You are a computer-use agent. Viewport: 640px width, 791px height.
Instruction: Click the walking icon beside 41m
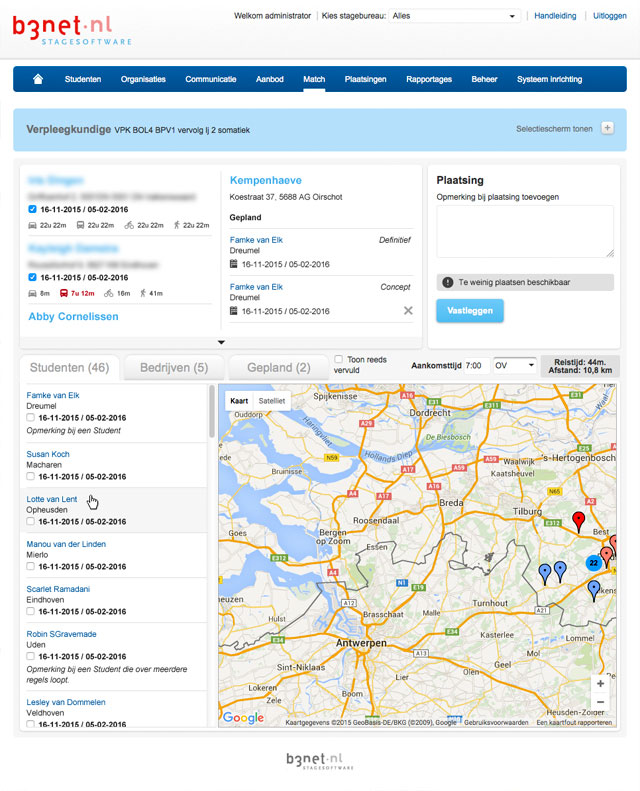tap(143, 293)
